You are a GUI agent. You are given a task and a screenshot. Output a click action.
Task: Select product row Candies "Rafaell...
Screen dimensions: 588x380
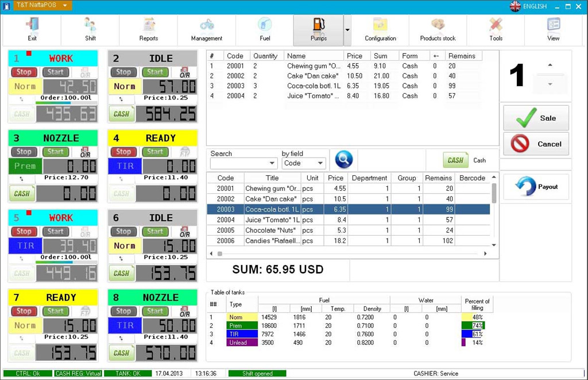[349, 241]
